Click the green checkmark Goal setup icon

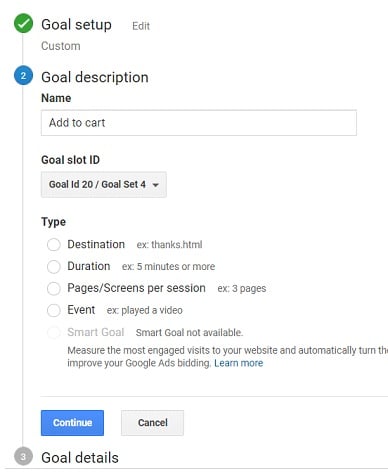point(23,24)
